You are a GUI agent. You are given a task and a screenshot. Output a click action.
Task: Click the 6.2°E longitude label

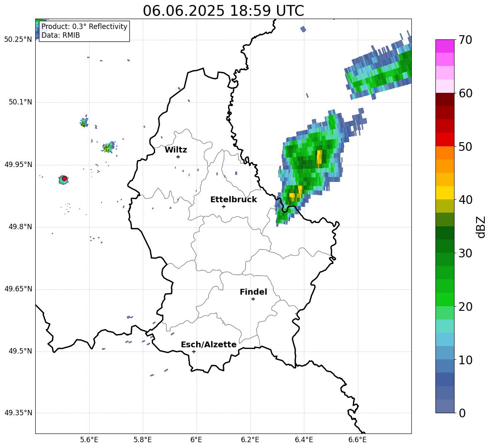pos(250,440)
